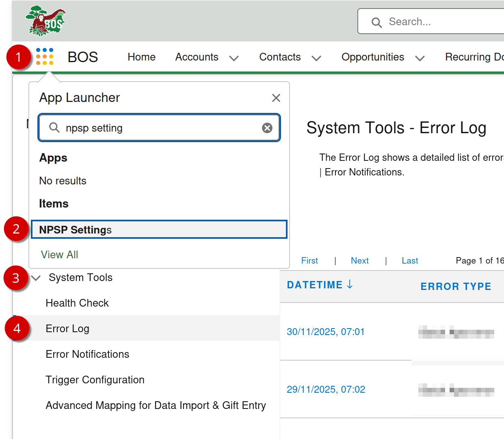Toggle the DATETIME sort arrow
Image resolution: width=504 pixels, height=439 pixels.
350,285
